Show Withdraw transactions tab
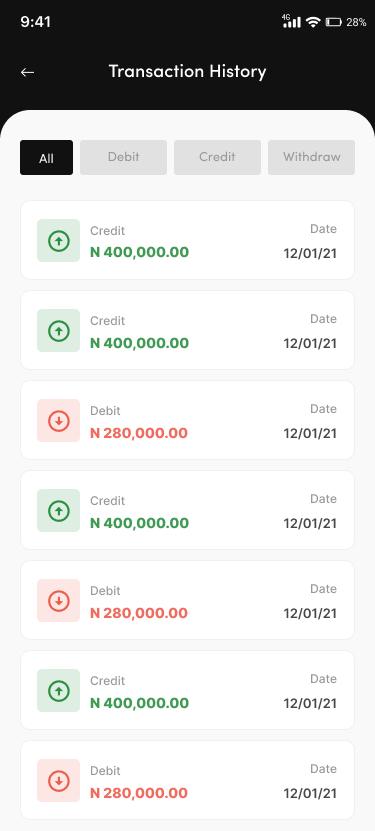Screen dimensions: 375x831 pos(311,157)
